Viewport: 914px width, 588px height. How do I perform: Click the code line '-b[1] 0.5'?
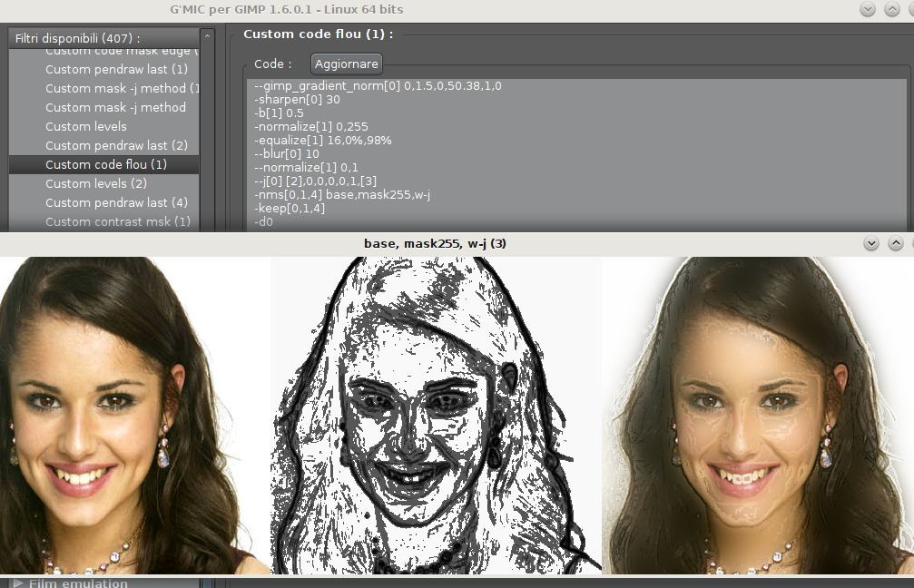279,113
